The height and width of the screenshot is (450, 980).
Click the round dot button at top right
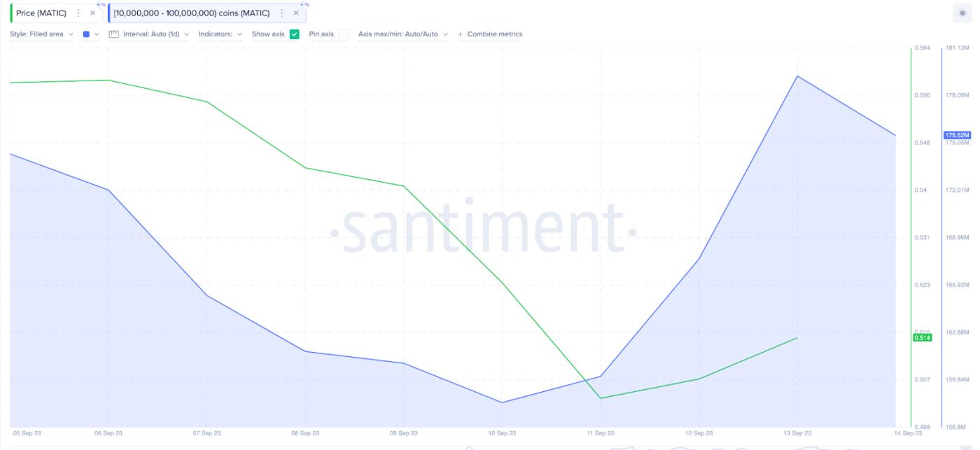(962, 13)
